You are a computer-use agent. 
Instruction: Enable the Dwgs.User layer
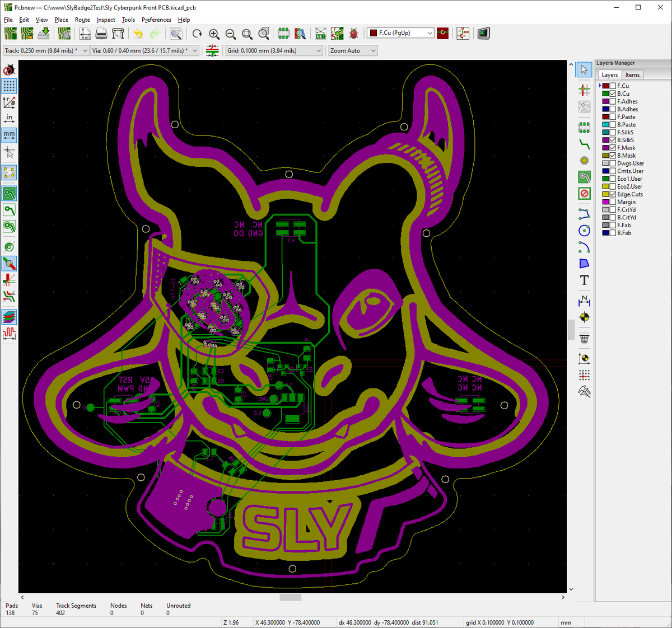click(612, 163)
